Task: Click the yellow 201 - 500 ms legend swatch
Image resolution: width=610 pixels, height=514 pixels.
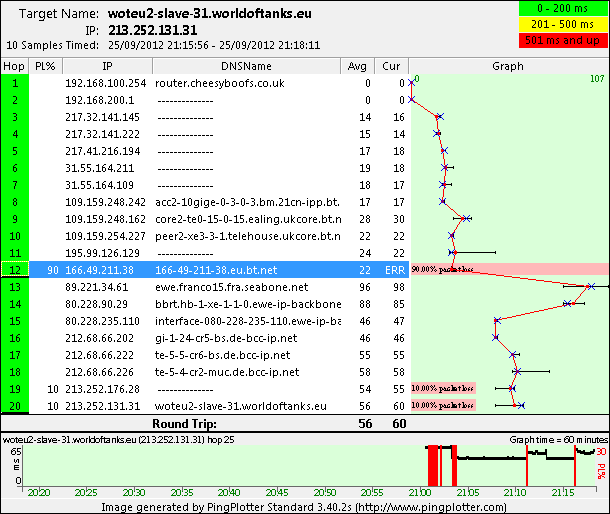Action: click(563, 24)
